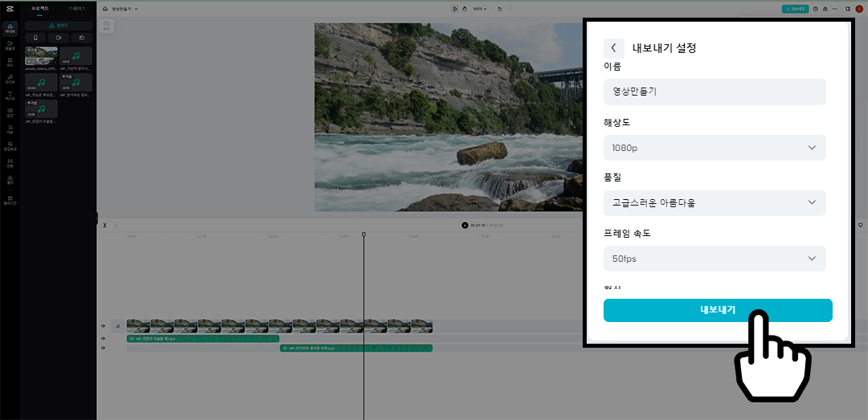Open the 플러그인 plugins icon in sidebar
This screenshot has width=868, height=420.
[x=10, y=200]
